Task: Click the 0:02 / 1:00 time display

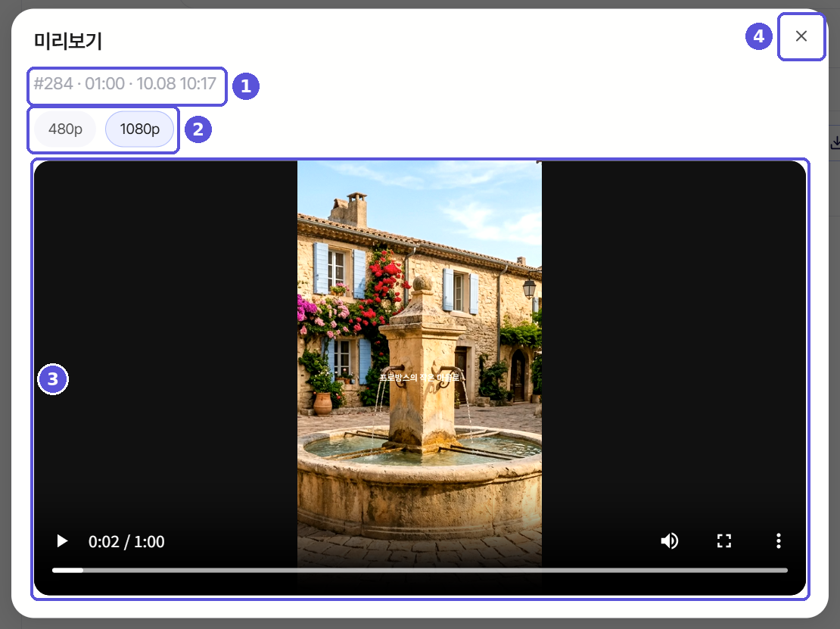Action: (126, 542)
